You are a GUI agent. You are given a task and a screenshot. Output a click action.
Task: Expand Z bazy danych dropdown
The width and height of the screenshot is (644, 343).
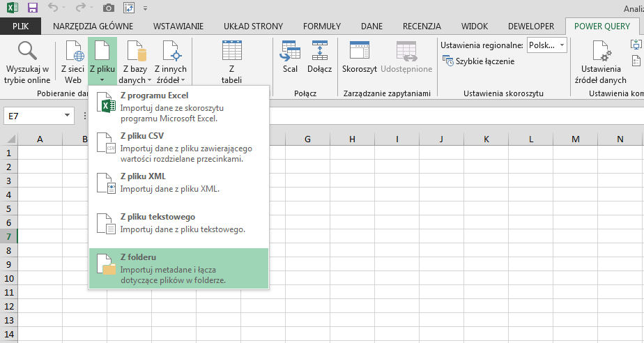tap(135, 63)
